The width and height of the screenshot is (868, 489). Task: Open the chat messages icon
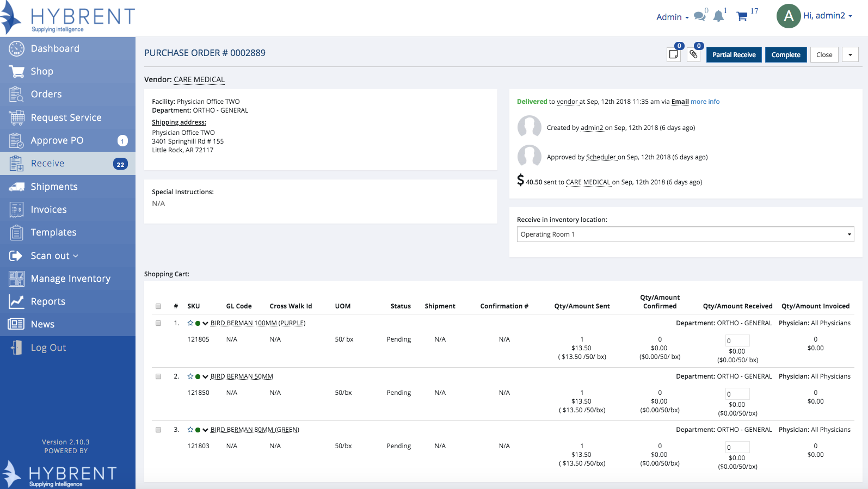click(x=699, y=16)
